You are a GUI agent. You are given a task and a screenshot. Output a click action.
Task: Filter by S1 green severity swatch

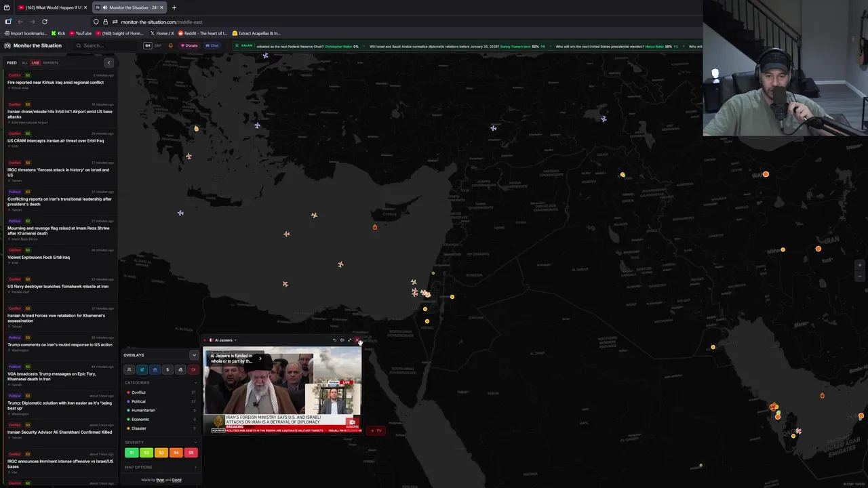click(x=132, y=452)
